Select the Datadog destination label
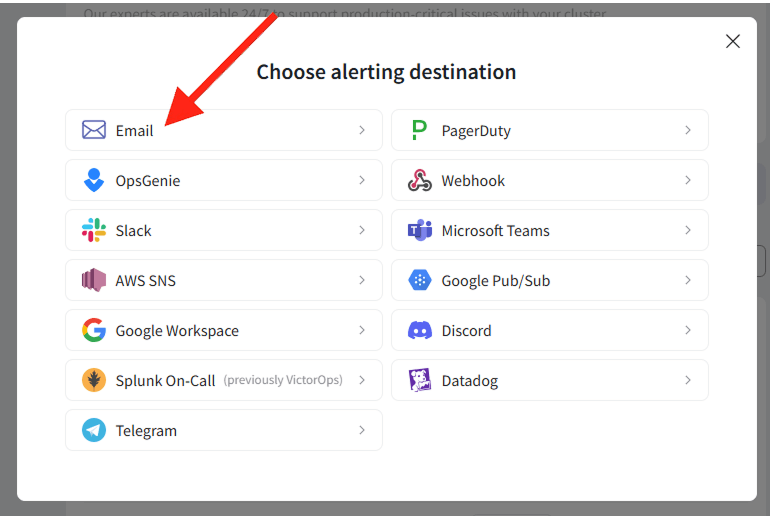This screenshot has height=516, width=770. (x=469, y=381)
